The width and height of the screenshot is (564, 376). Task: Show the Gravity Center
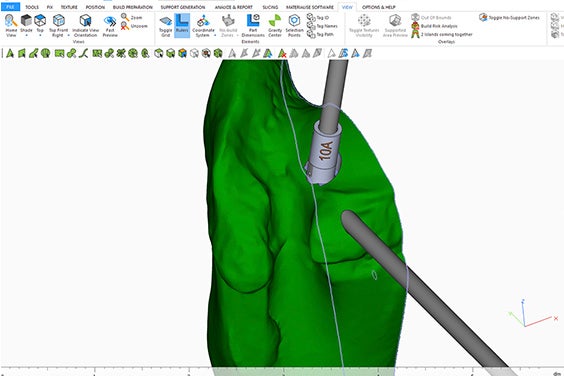[275, 21]
